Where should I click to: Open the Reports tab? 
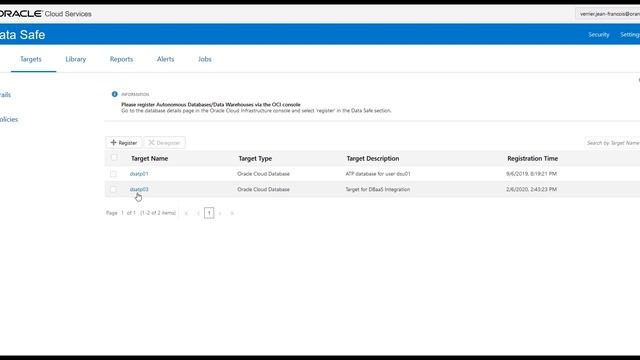121,59
